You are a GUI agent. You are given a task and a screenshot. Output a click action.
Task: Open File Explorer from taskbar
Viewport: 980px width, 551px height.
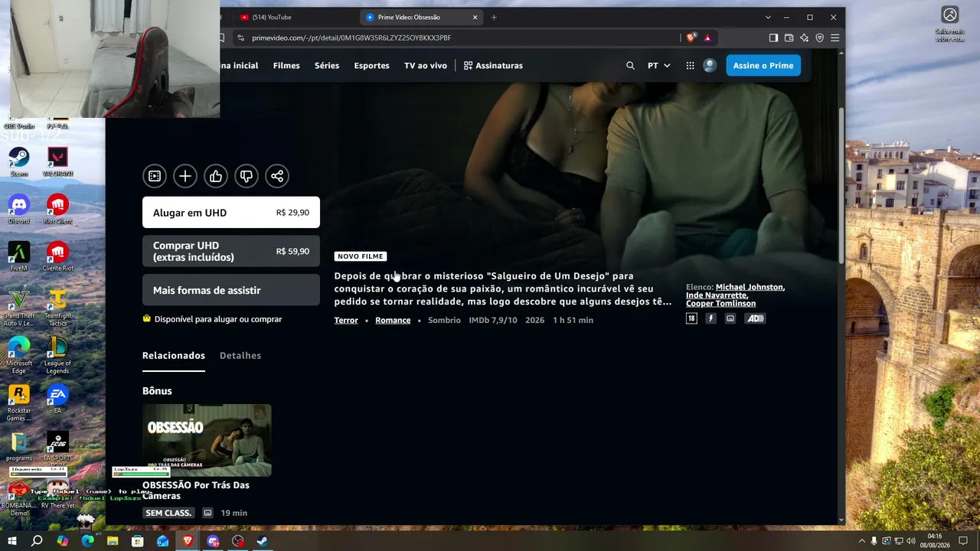click(113, 541)
